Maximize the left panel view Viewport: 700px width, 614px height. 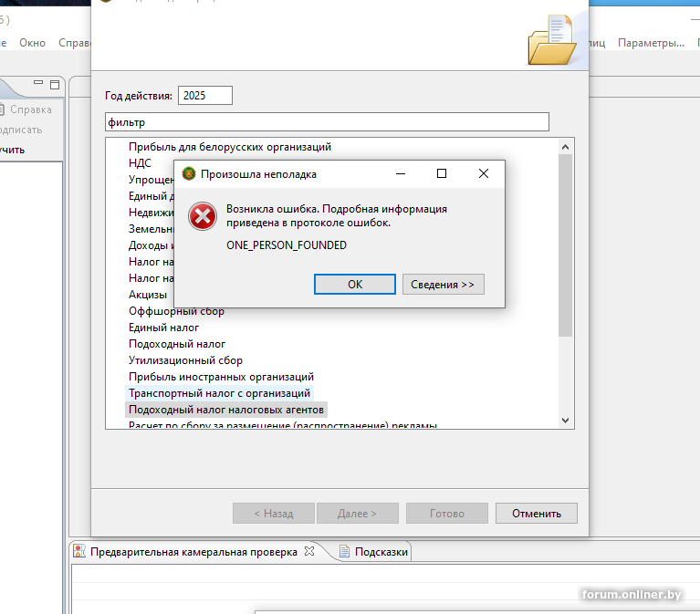point(55,85)
